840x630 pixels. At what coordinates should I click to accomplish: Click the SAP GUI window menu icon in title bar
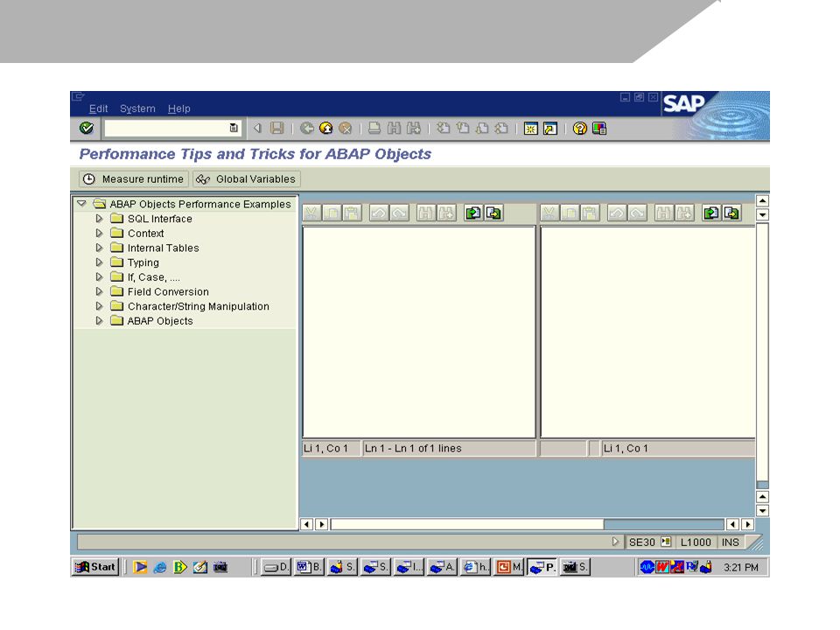tap(78, 96)
